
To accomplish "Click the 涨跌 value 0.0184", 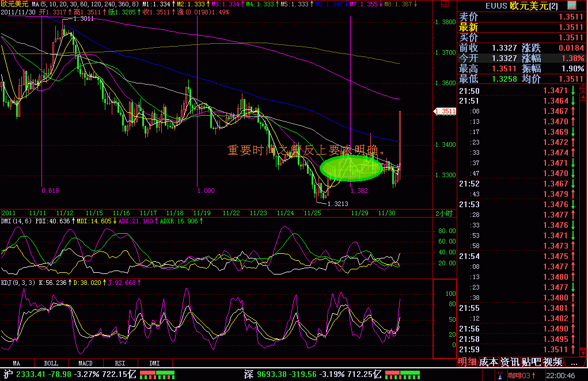I will 571,48.
